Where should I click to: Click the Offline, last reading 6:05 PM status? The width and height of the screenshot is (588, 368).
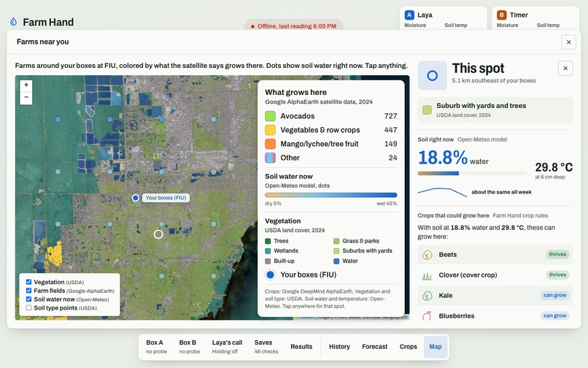(x=293, y=26)
